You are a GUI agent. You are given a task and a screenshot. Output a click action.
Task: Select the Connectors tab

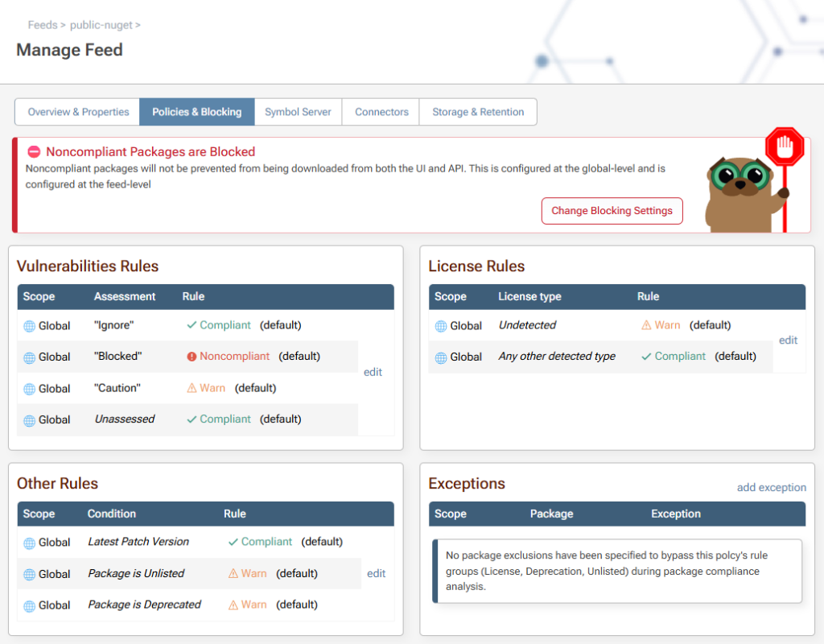(381, 112)
